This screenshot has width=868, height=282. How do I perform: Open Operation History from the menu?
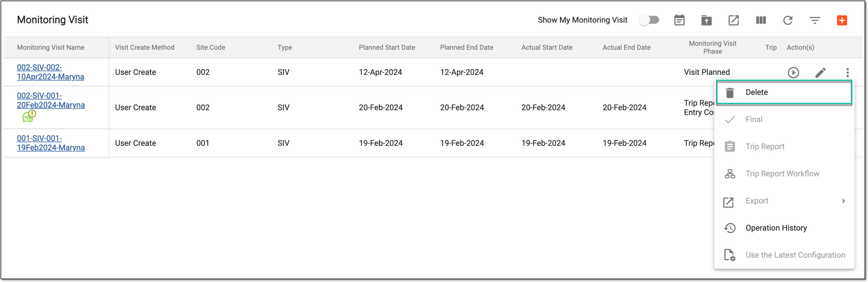point(784,228)
